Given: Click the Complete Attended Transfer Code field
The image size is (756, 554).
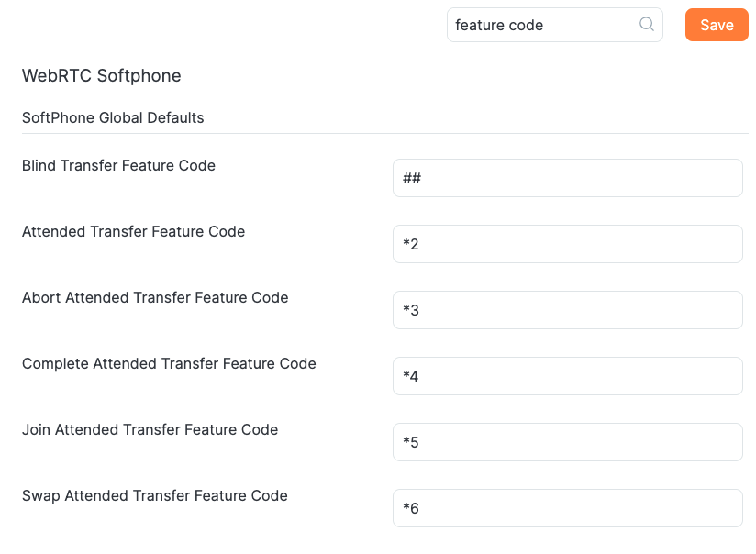Looking at the screenshot, I should coord(567,376).
